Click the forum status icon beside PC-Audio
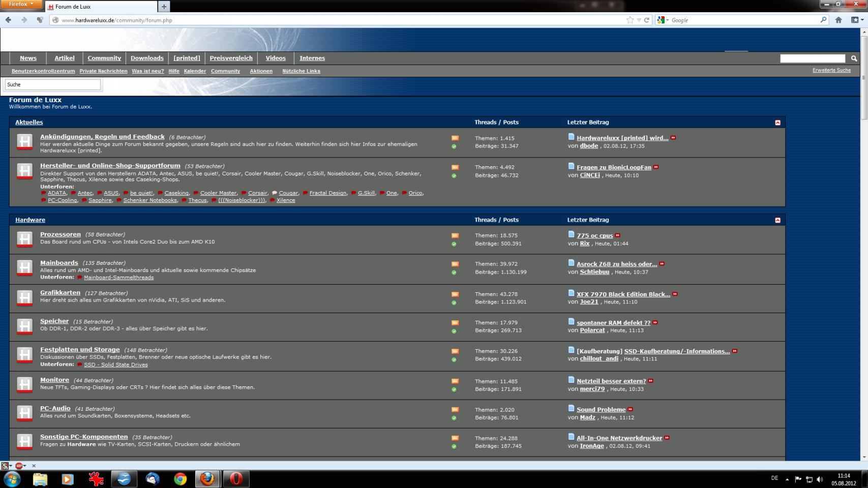Screen dimensions: 868x488 (x=24, y=413)
